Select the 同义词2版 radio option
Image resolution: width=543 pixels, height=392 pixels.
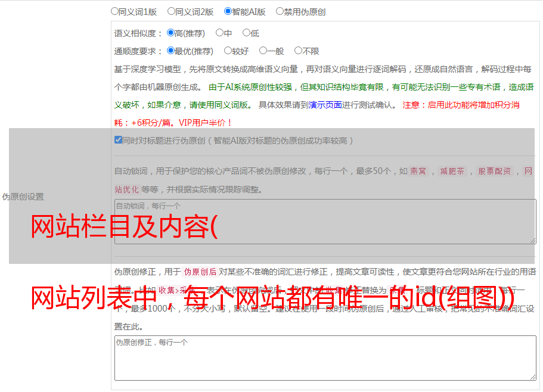point(171,11)
